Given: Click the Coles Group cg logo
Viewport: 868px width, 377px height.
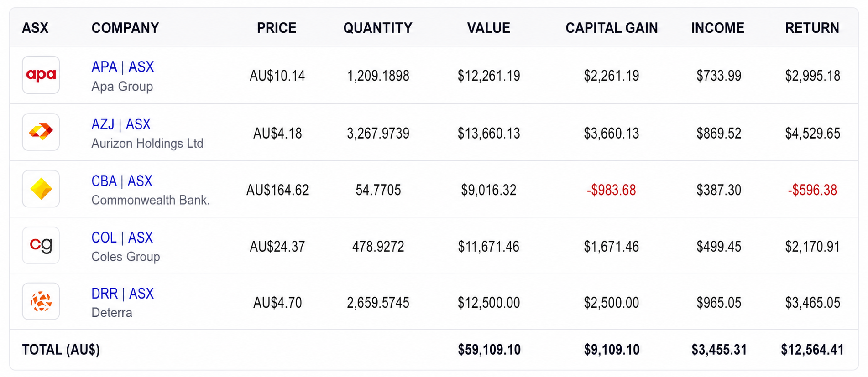Looking at the screenshot, I should coord(41,246).
